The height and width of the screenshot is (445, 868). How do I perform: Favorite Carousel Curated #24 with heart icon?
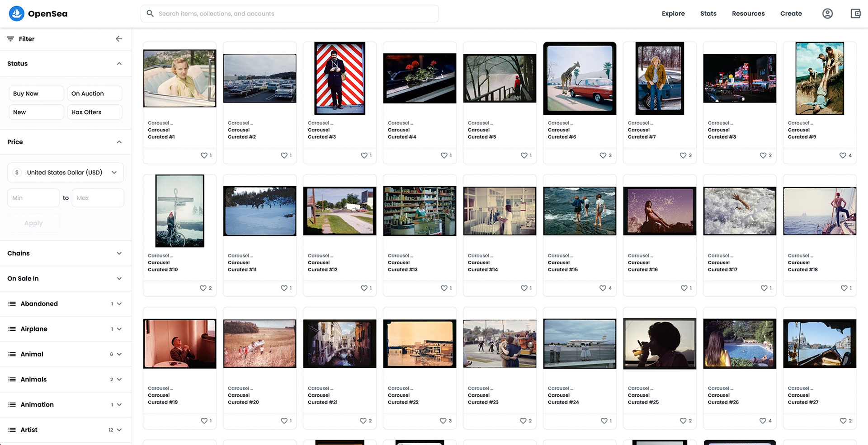click(x=604, y=421)
